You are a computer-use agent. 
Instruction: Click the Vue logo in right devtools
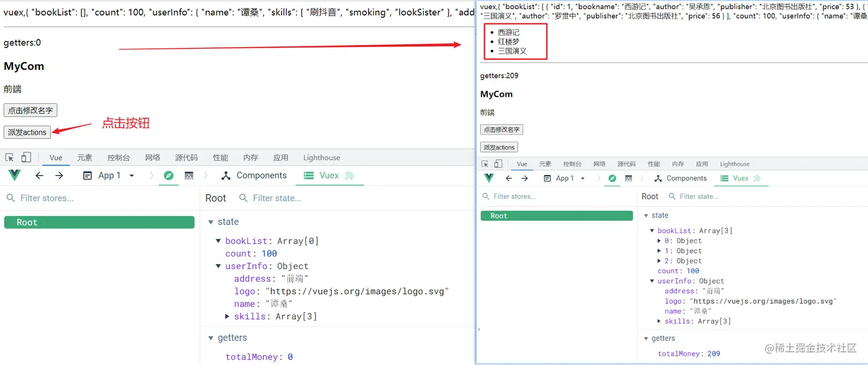(x=489, y=178)
